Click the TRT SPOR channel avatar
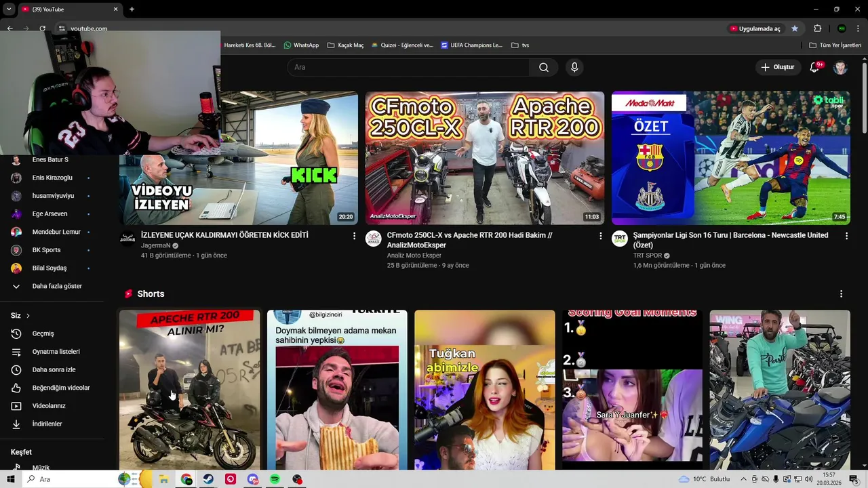This screenshot has width=868, height=488. pyautogui.click(x=620, y=239)
